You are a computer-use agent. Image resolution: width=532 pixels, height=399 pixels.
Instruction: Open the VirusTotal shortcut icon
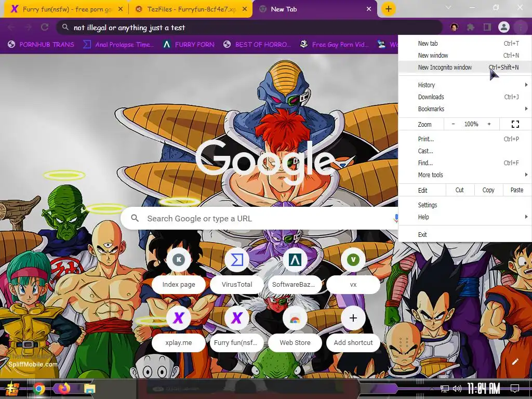click(237, 260)
